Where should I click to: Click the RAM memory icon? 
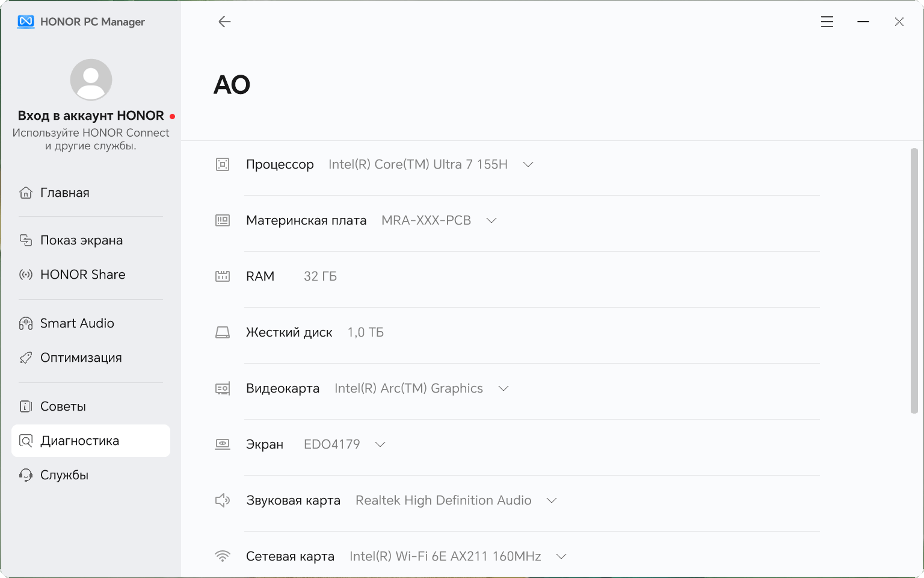223,276
